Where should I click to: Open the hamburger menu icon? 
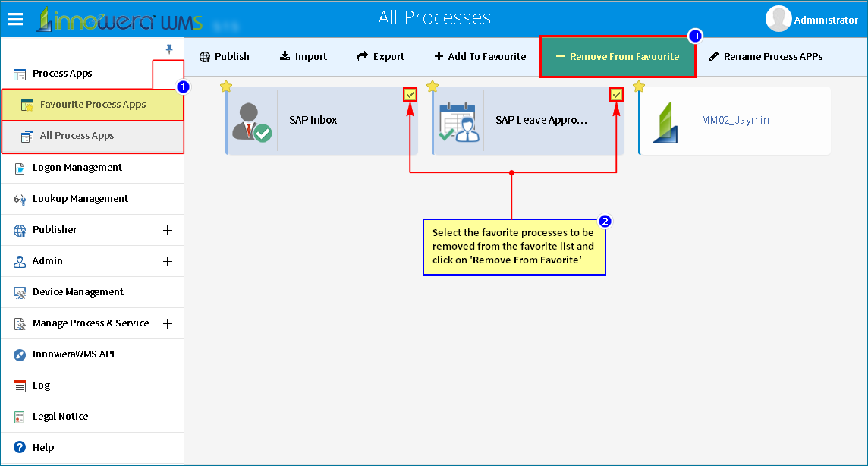click(15, 20)
